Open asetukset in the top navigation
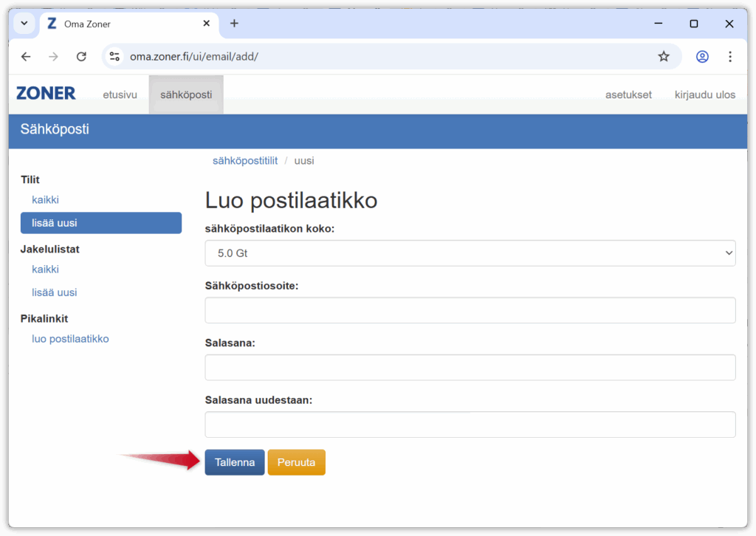 [628, 95]
